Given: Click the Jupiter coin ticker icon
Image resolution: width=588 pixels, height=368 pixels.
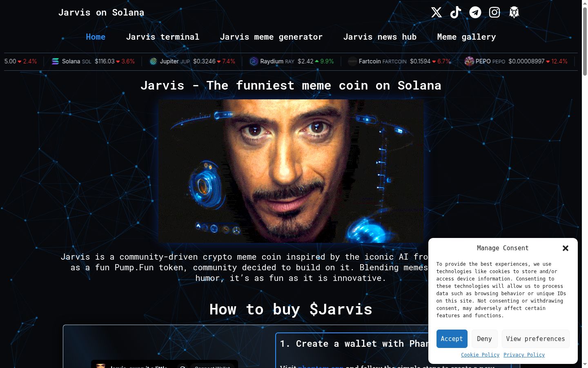Looking at the screenshot, I should (153, 61).
